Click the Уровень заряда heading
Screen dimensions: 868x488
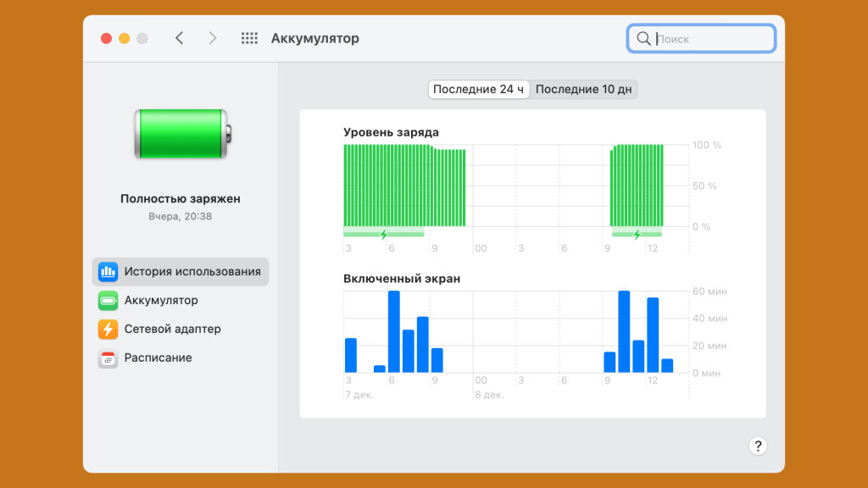point(391,132)
